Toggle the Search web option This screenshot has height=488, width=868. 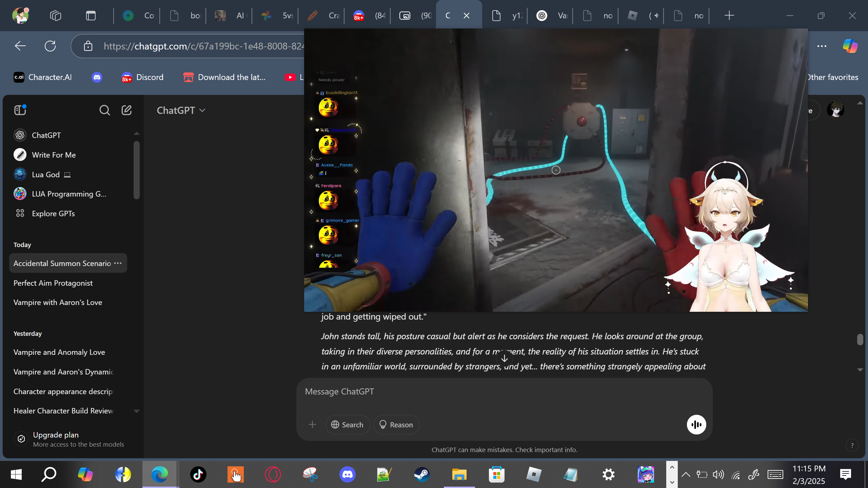(348, 425)
